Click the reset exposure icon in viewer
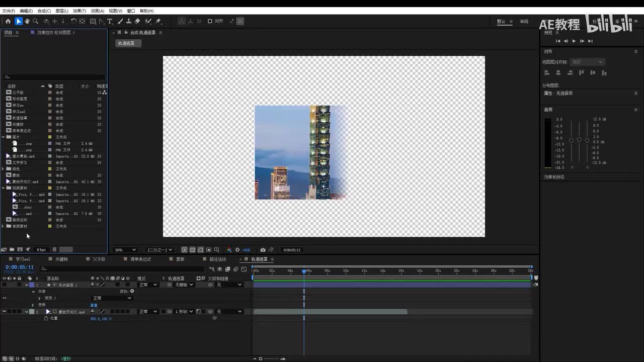 (x=237, y=250)
